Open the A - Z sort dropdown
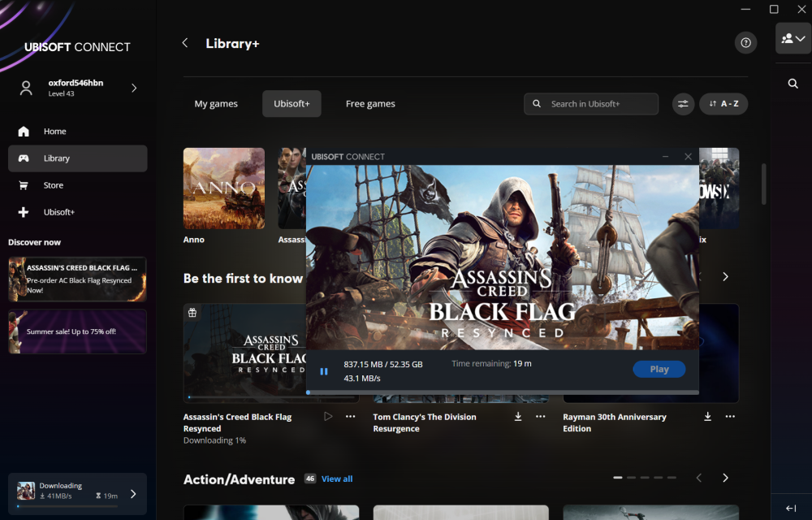The image size is (812, 520). pos(723,103)
